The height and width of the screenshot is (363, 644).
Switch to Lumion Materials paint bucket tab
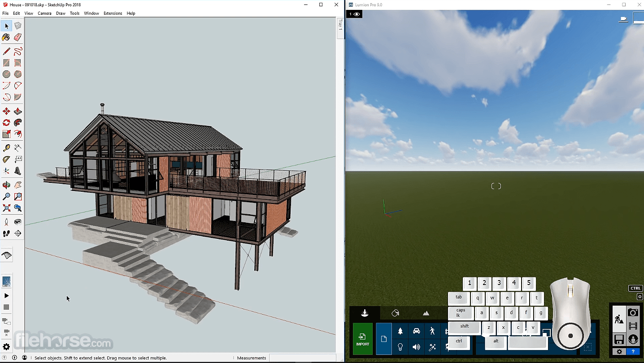[x=395, y=313]
